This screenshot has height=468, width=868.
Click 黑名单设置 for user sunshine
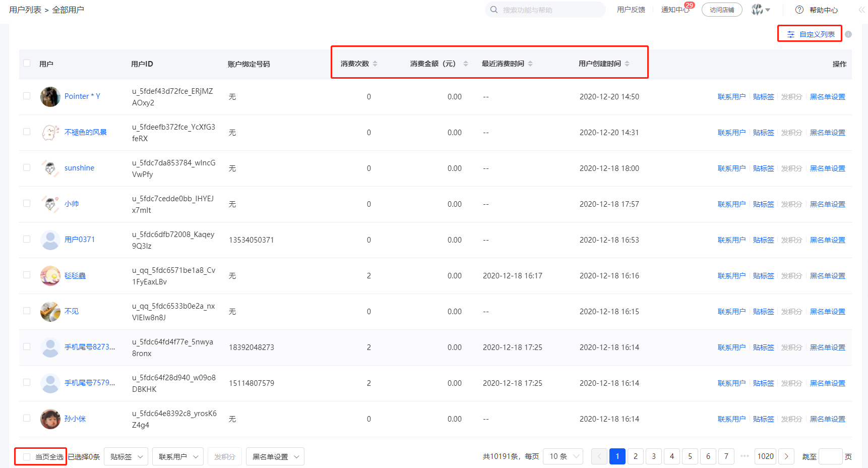828,168
